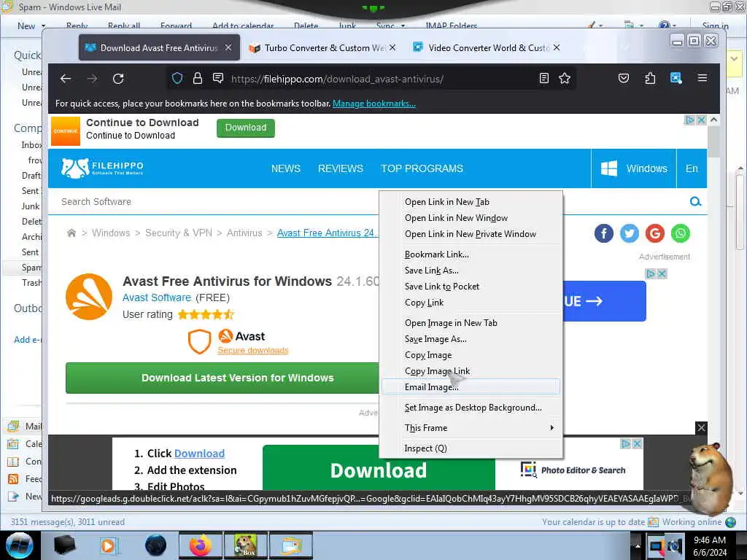The image size is (747, 560).
Task: Click Download Latest Version for Windows
Action: pos(222,378)
